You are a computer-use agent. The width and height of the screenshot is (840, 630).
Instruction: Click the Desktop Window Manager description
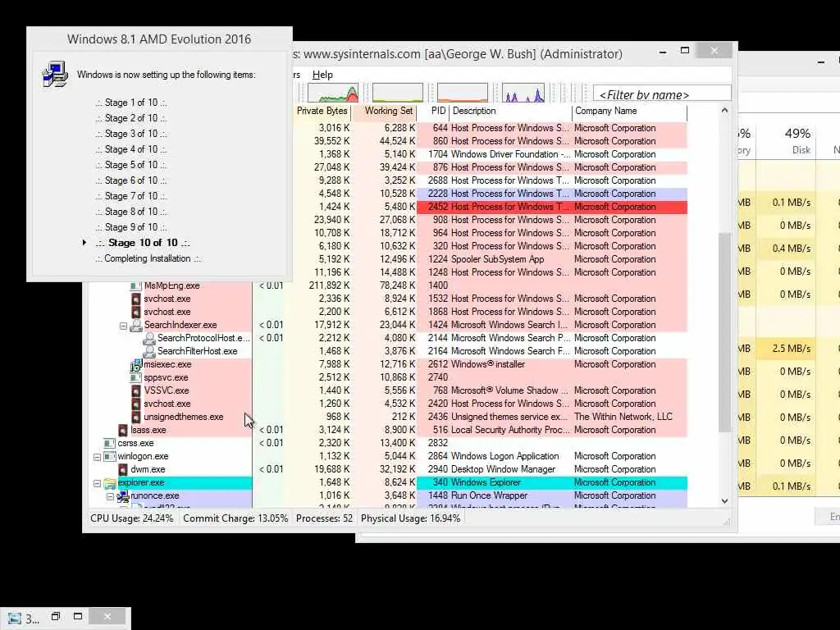503,469
